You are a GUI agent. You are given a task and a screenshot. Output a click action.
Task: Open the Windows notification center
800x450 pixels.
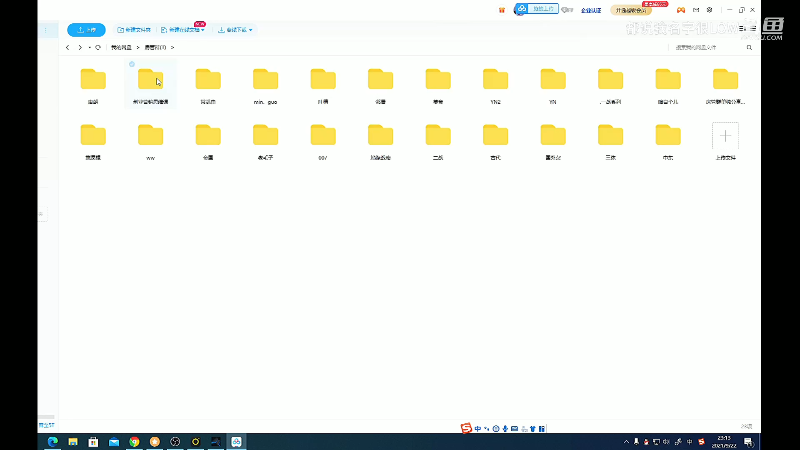(x=748, y=442)
